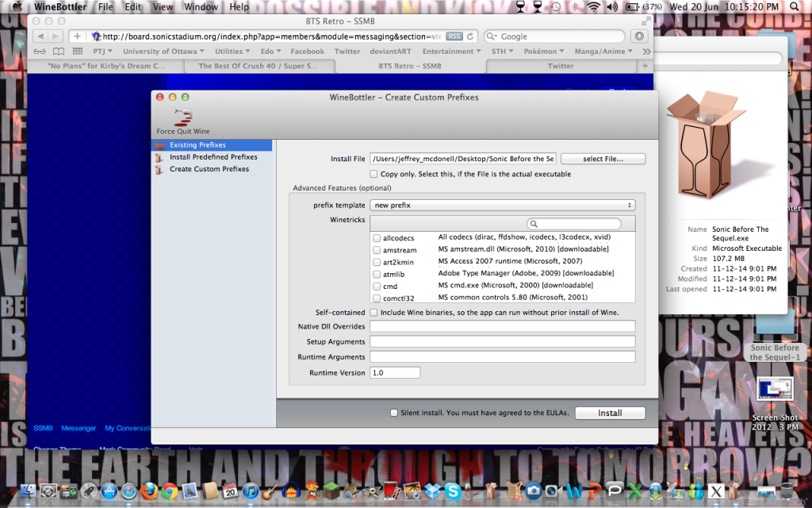Select Install Predefined Prefixes in the sidebar

212,157
